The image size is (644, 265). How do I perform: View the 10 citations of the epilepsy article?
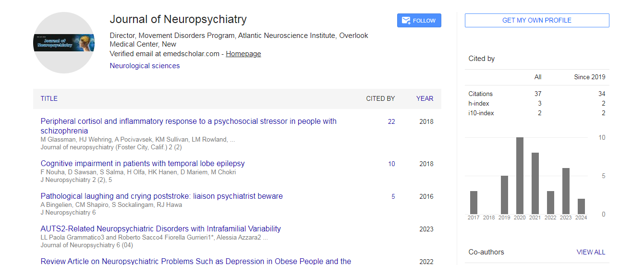coord(391,164)
